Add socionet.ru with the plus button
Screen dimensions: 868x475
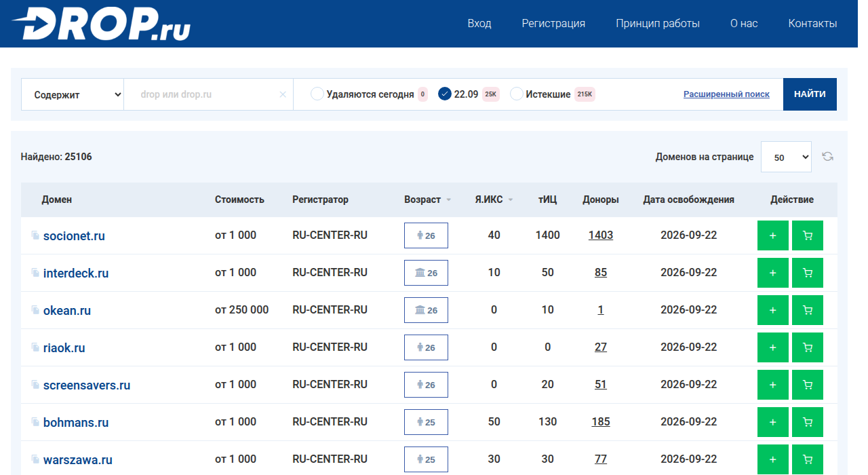773,235
